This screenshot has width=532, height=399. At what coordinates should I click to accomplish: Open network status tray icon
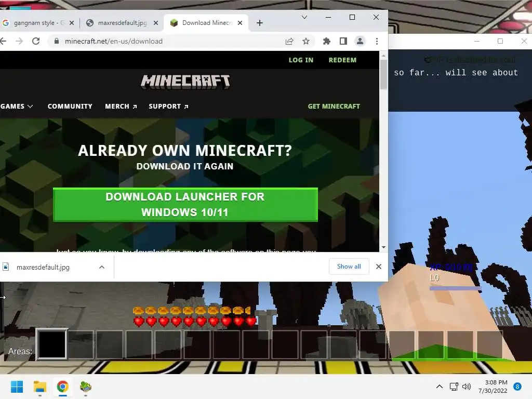(454, 387)
